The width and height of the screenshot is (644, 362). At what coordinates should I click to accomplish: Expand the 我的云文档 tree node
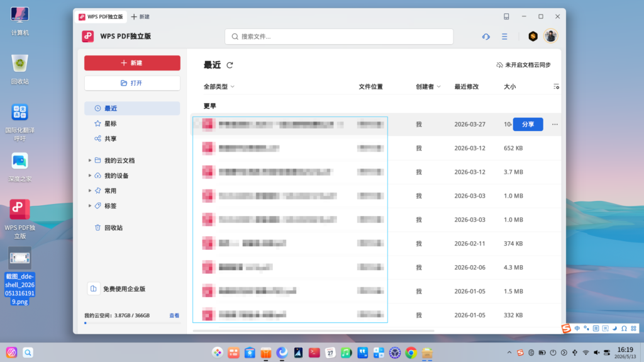point(89,161)
